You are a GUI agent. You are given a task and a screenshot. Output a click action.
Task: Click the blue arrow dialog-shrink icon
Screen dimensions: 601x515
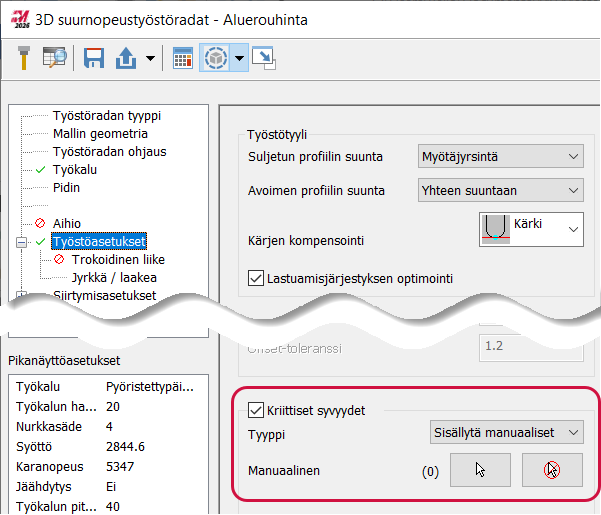pyautogui.click(x=264, y=58)
